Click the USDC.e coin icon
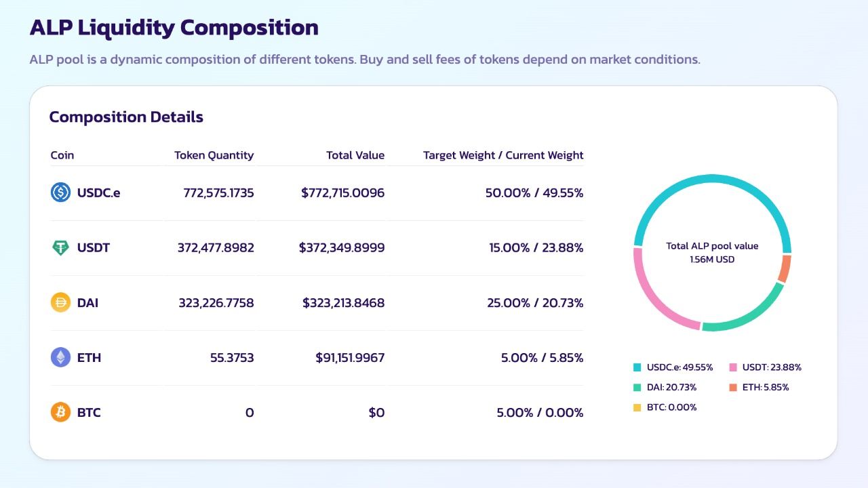 point(61,192)
